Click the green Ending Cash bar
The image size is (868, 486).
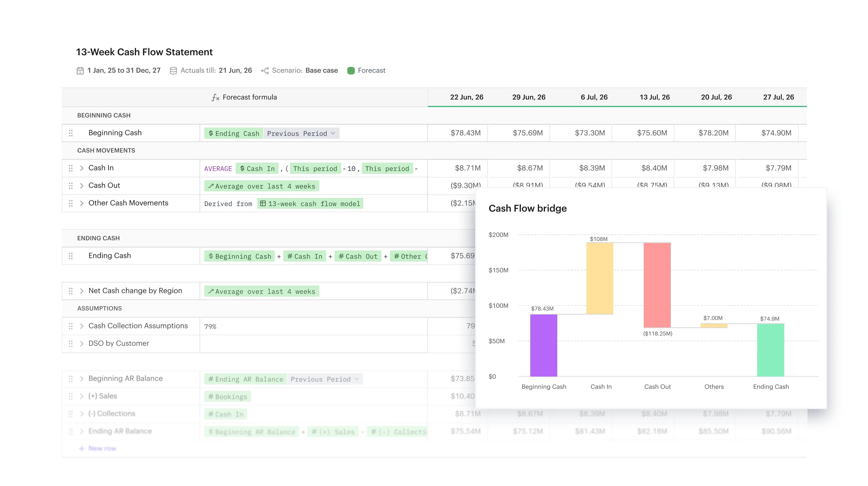pyautogui.click(x=771, y=350)
